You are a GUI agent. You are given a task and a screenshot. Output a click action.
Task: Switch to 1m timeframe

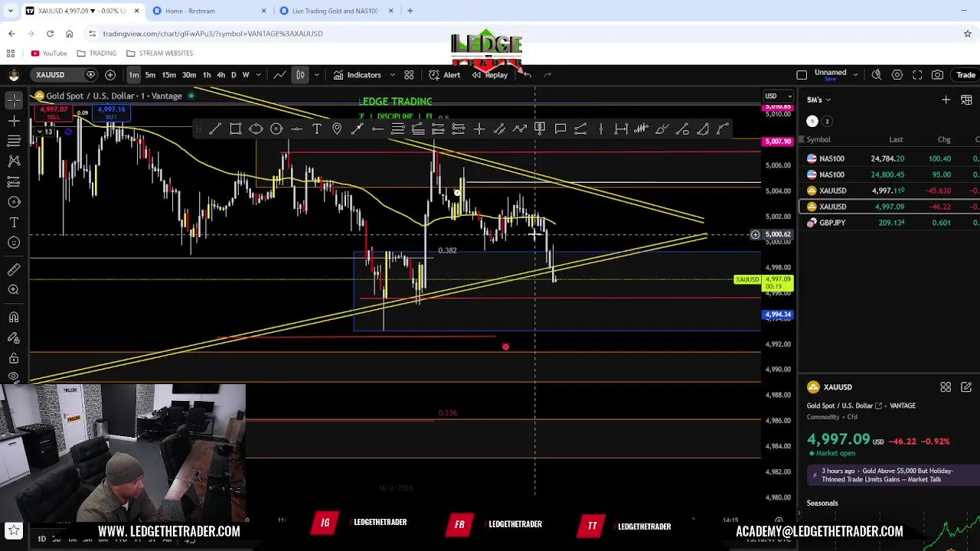click(133, 74)
